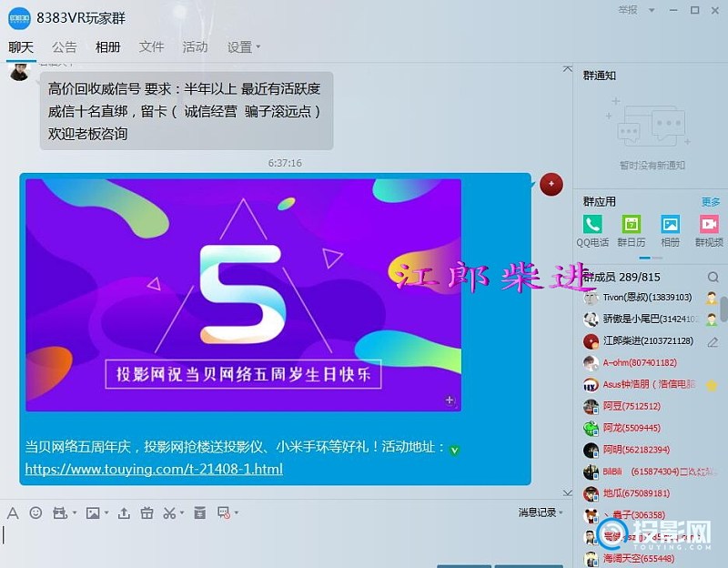Select the 活动 tab

(x=195, y=47)
